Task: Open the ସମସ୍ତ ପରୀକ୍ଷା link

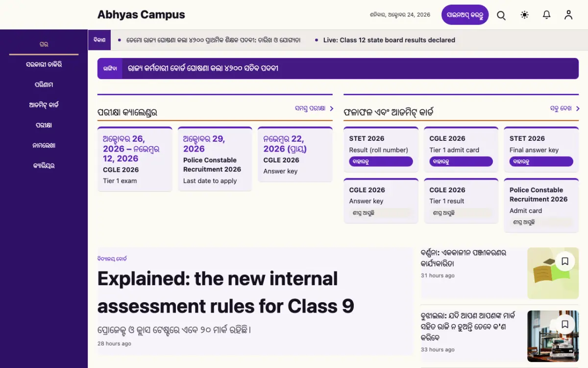Action: 314,108
